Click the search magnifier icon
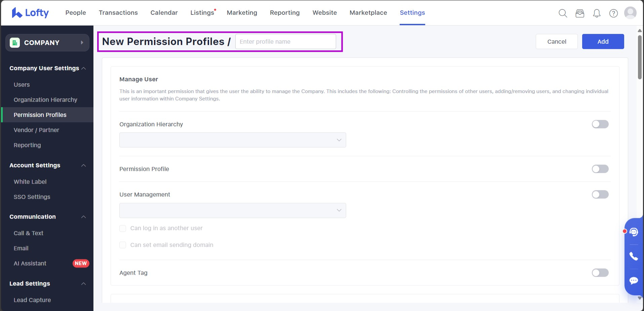Screen dimensions: 644x311 [563, 13]
